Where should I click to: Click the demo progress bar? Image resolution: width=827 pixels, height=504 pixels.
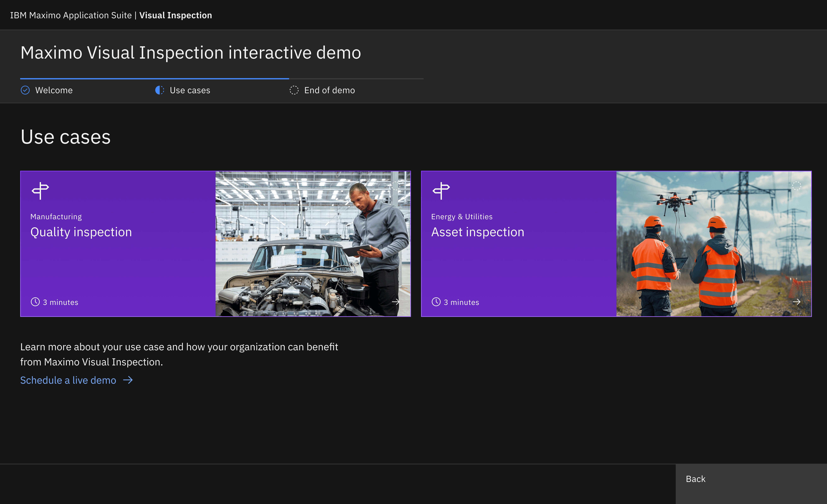coord(222,79)
